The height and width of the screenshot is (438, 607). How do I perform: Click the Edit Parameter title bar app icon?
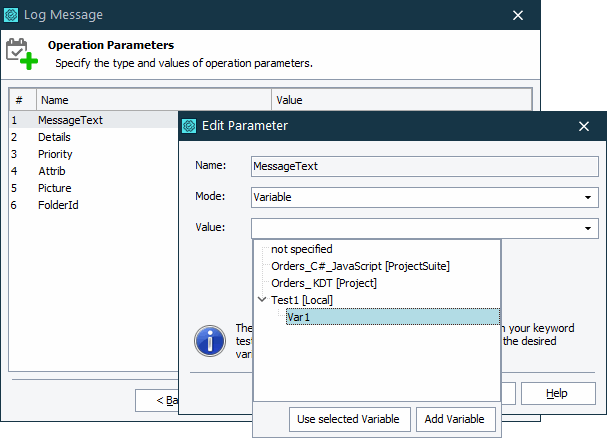coord(190,126)
